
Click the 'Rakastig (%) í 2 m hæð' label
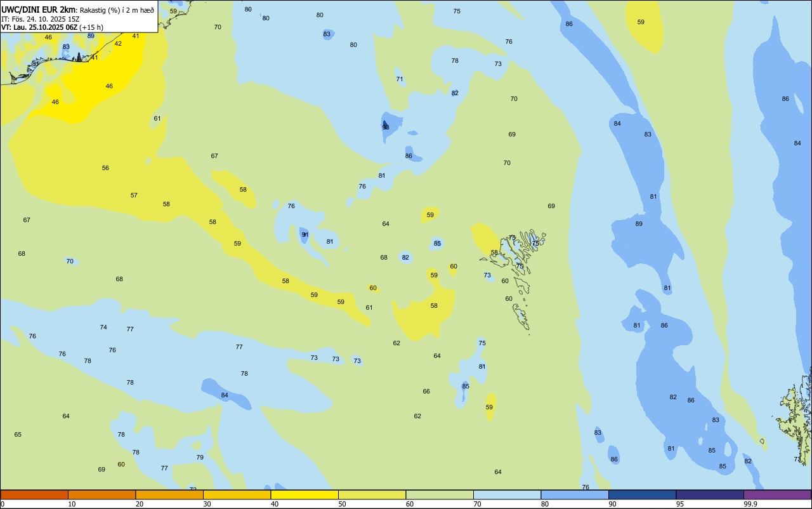[117, 10]
